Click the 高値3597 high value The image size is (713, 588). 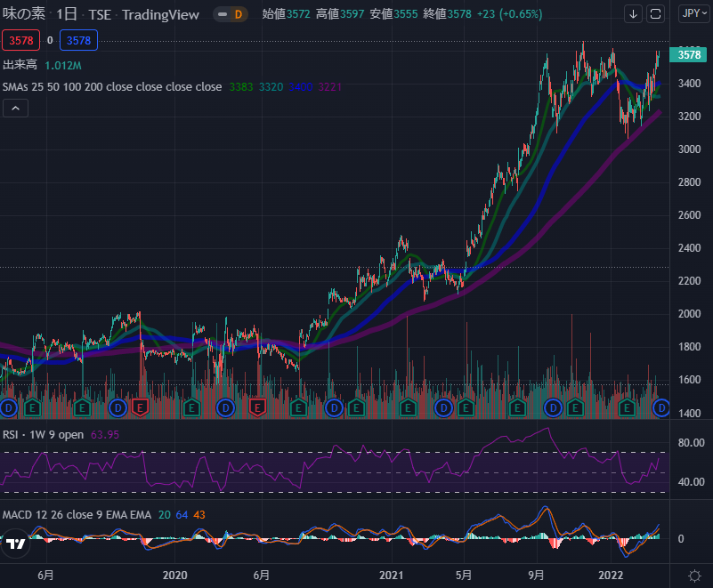(340, 14)
